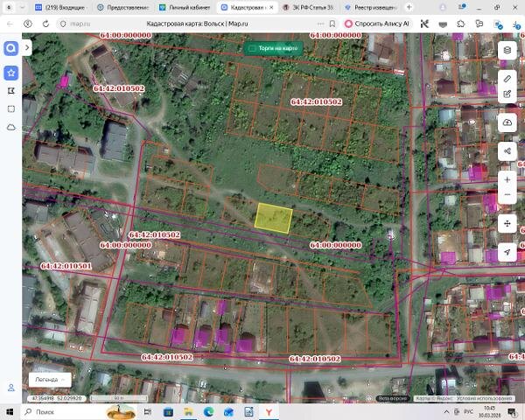Activate the dashed area selection tool

11,108
